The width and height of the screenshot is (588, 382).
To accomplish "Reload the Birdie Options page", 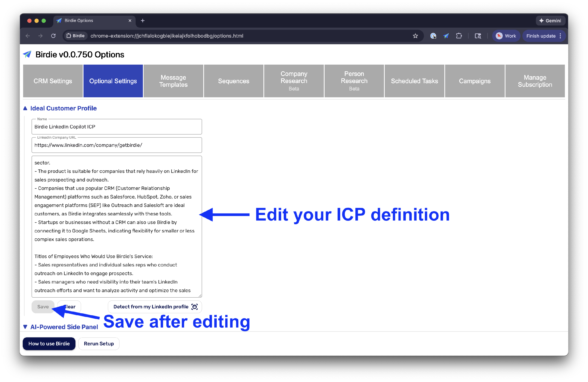I will (x=53, y=36).
